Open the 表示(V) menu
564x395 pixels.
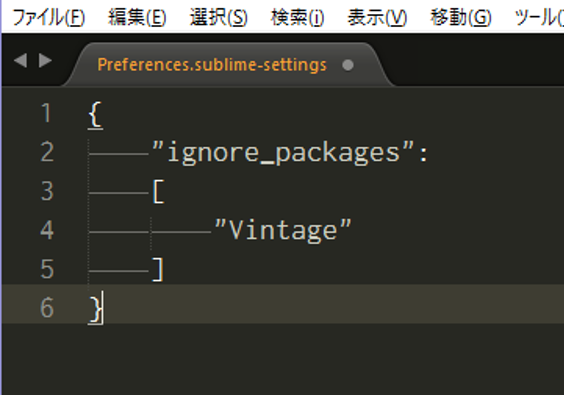(x=377, y=17)
